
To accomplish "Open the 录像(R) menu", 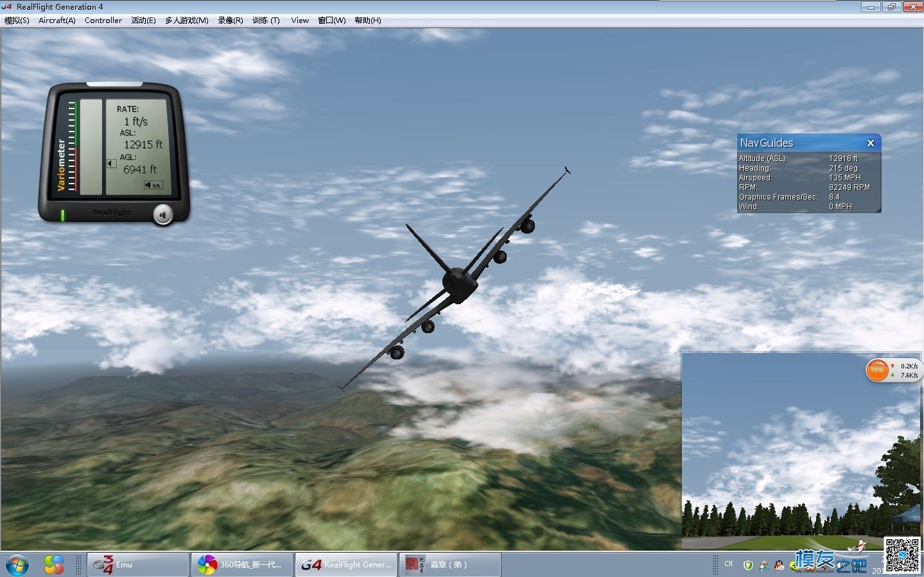I will 230,21.
